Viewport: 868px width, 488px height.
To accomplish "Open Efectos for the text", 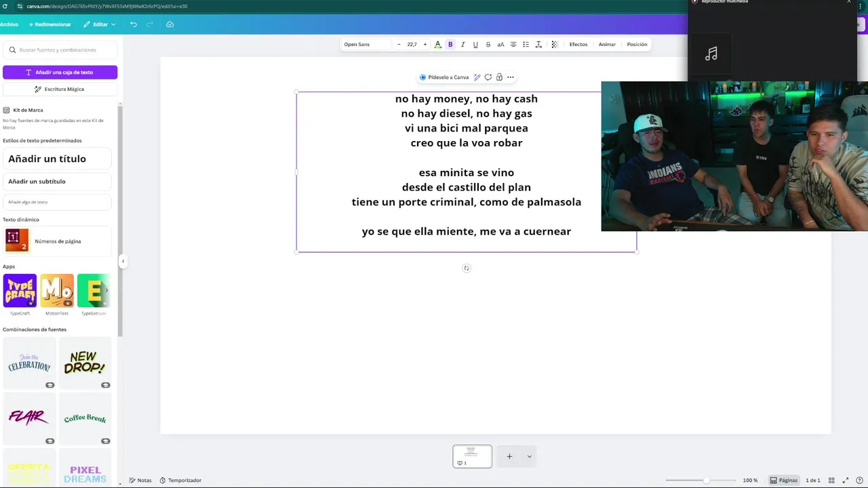I will (x=578, y=45).
